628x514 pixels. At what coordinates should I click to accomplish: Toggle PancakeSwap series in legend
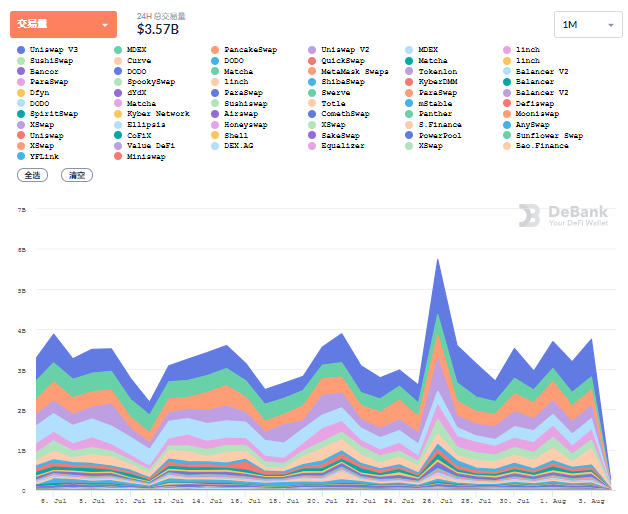[244, 50]
